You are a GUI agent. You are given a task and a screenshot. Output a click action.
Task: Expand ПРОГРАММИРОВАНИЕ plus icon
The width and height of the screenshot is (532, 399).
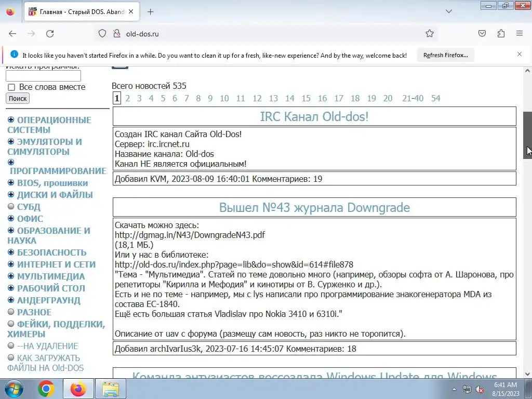(11, 162)
